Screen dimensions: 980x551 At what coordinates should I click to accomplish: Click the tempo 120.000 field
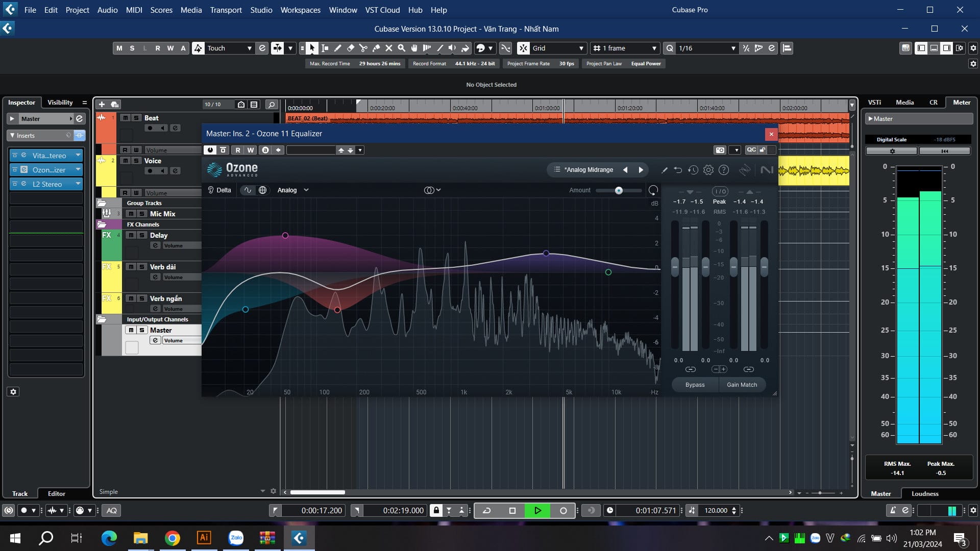[x=716, y=510]
